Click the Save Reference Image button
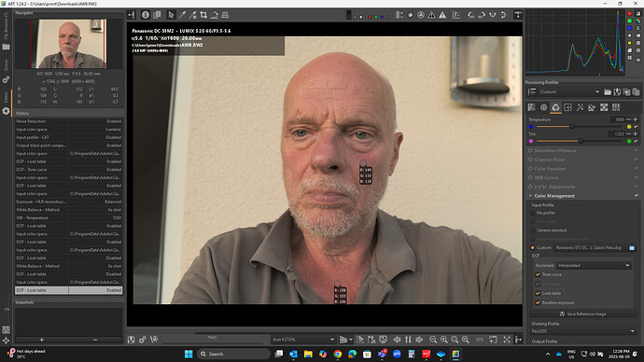 pyautogui.click(x=582, y=314)
